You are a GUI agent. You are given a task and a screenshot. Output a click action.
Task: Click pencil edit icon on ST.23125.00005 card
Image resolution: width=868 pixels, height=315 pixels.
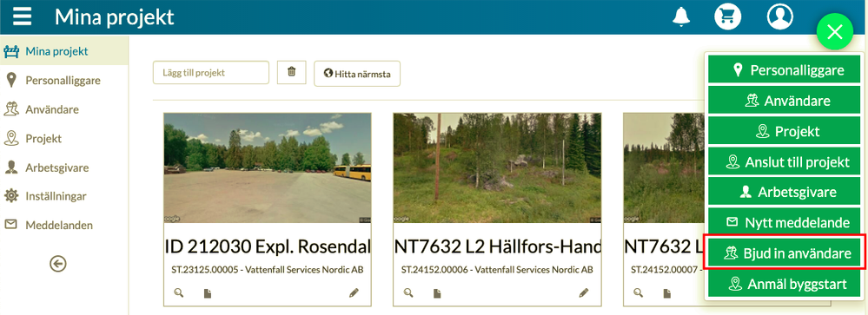[x=354, y=293]
